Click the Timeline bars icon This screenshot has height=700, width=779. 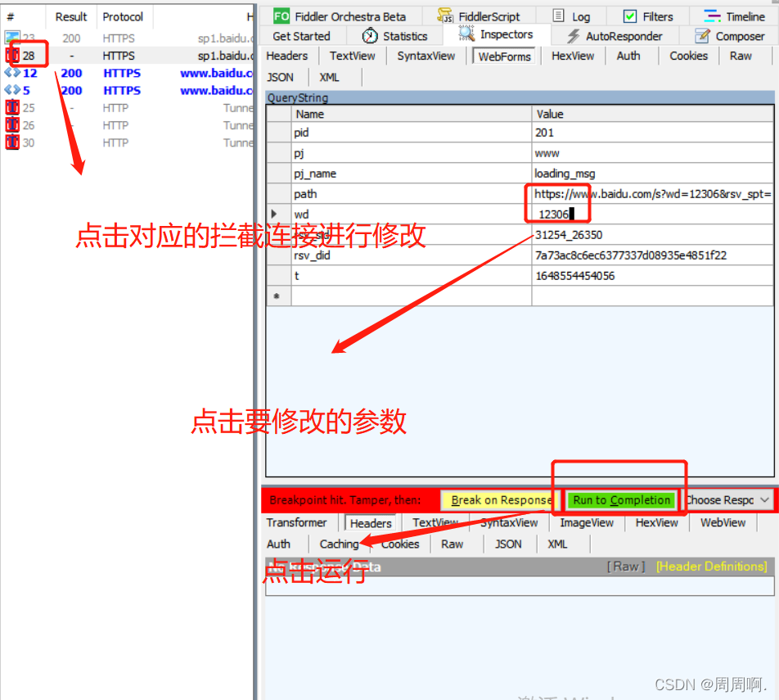[712, 16]
